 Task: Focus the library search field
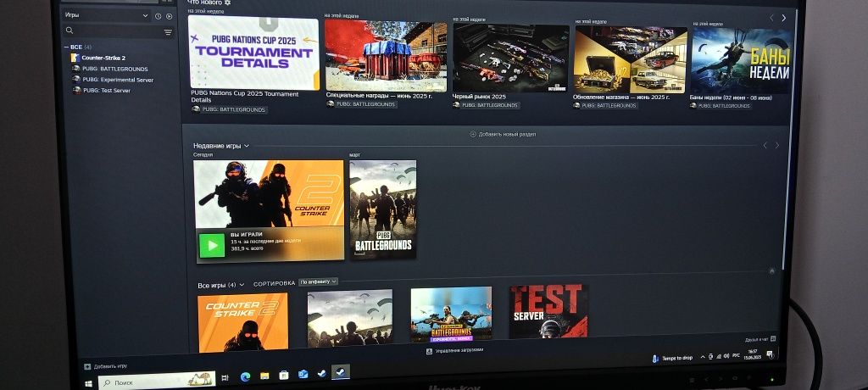[x=117, y=31]
